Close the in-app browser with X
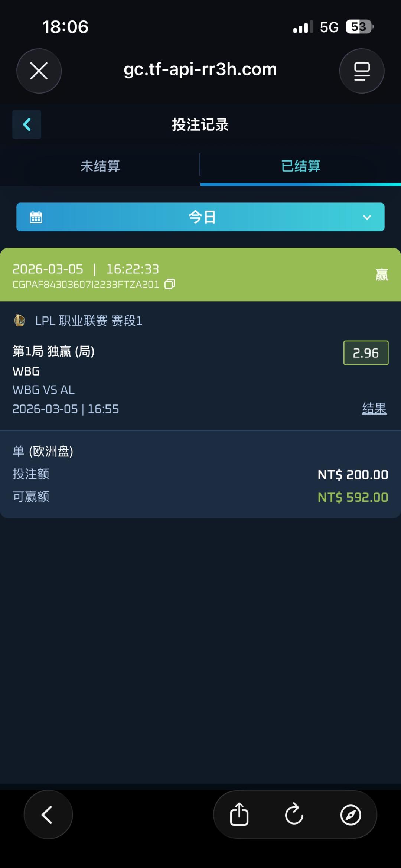This screenshot has width=401, height=868. pyautogui.click(x=39, y=71)
